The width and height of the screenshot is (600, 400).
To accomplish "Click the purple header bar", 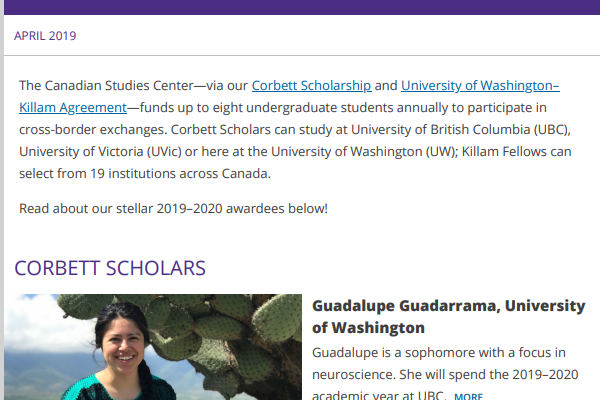I will click(x=302, y=7).
